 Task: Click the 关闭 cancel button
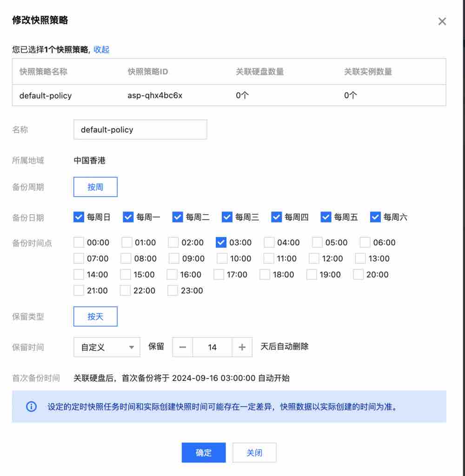pyautogui.click(x=254, y=453)
